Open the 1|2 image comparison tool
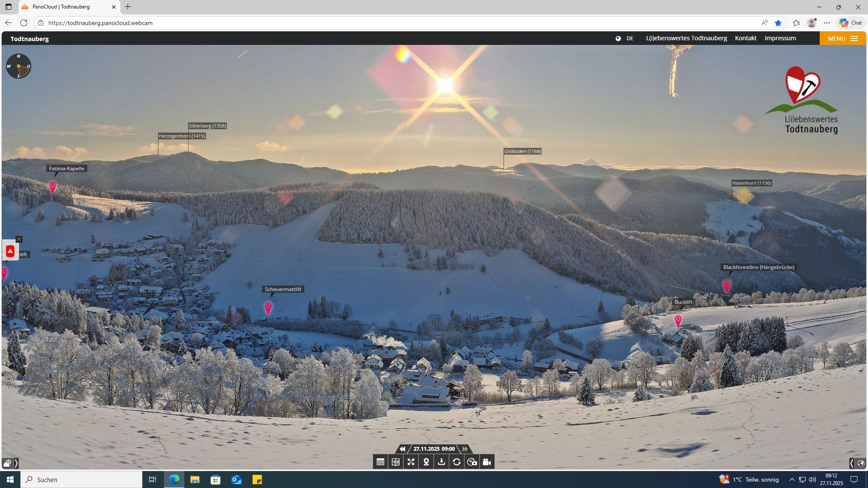 tap(395, 462)
